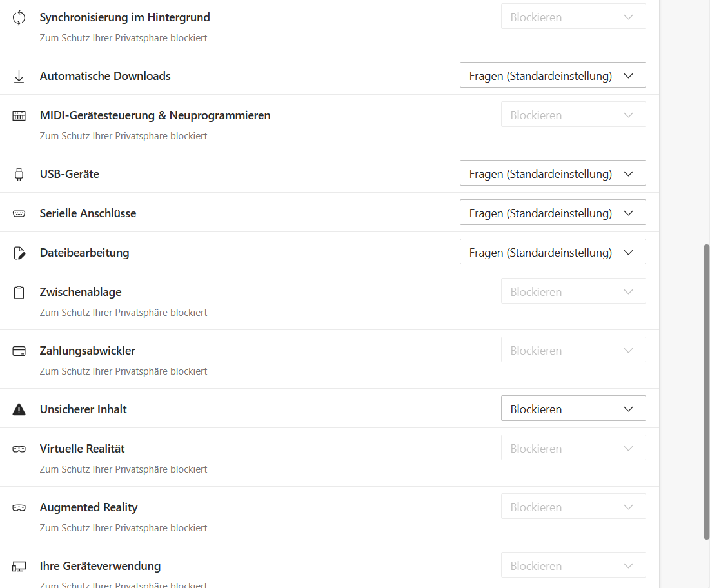Click the Synchronisierung im Hintergrund sync icon
710x588 pixels.
coord(19,17)
